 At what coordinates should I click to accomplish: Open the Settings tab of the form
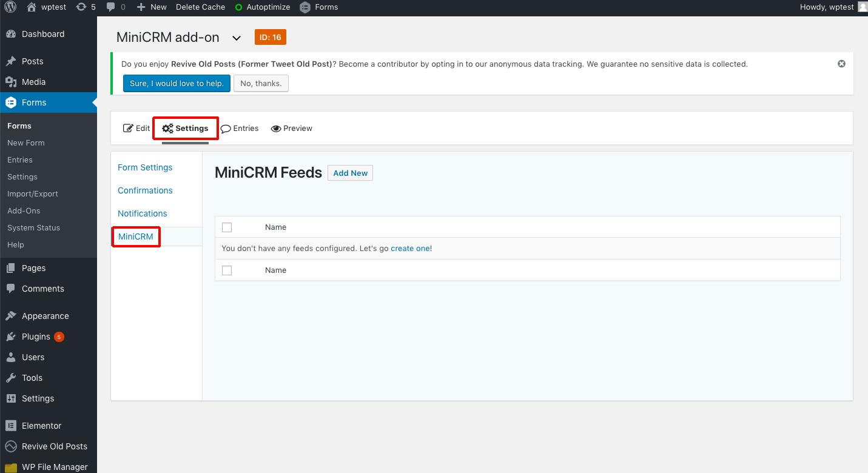pos(185,128)
